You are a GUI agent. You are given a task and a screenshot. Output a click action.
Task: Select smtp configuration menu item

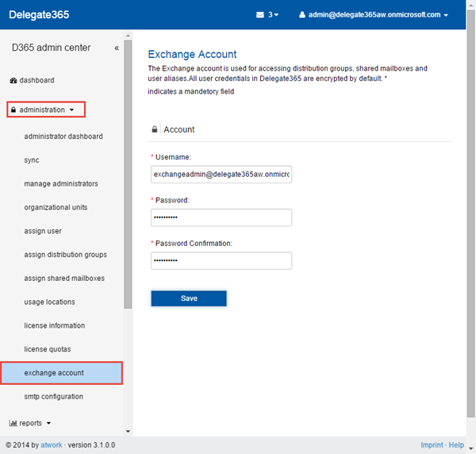tap(53, 397)
